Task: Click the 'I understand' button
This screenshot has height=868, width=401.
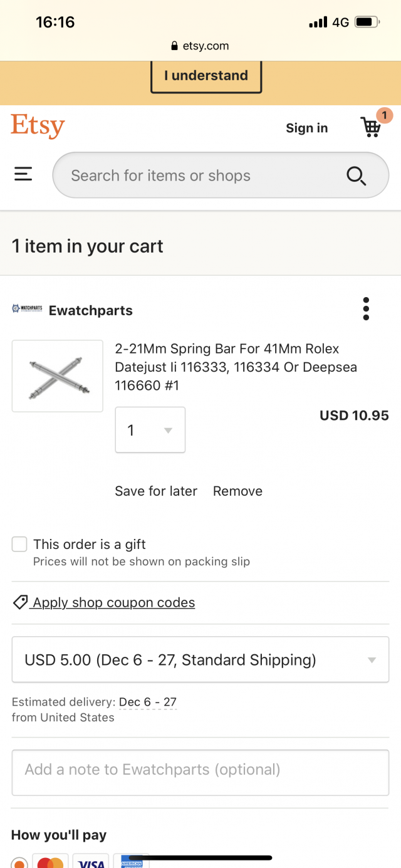Action: point(206,76)
